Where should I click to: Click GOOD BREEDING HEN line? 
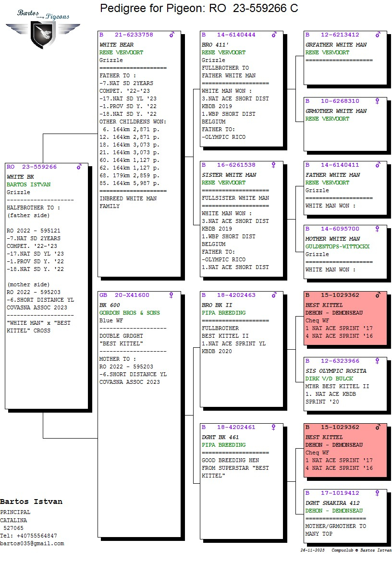click(x=230, y=460)
